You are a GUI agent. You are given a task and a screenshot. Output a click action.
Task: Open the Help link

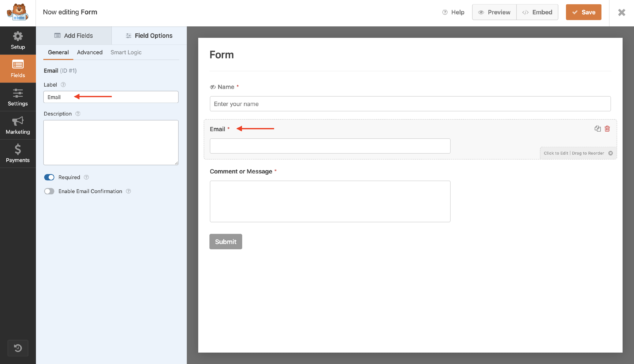453,12
